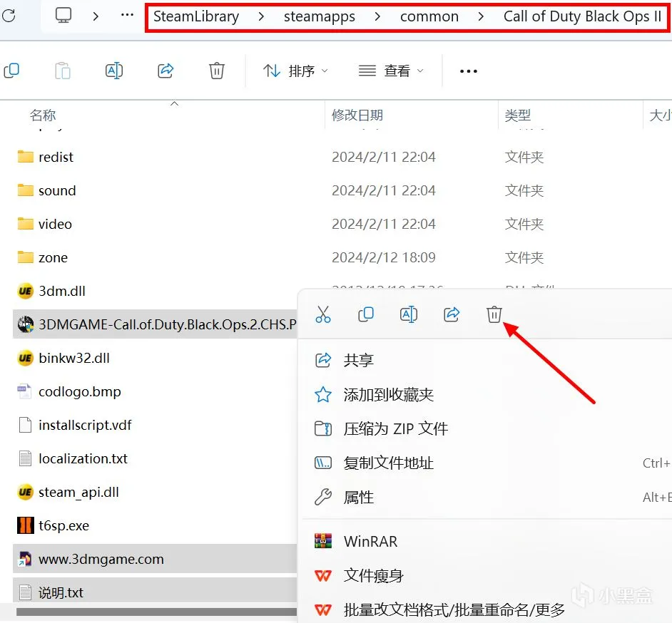Select the 3DMGAME-Call.of.Duty.Black.Ops.2.CHS file
This screenshot has height=623, width=672.
154,324
